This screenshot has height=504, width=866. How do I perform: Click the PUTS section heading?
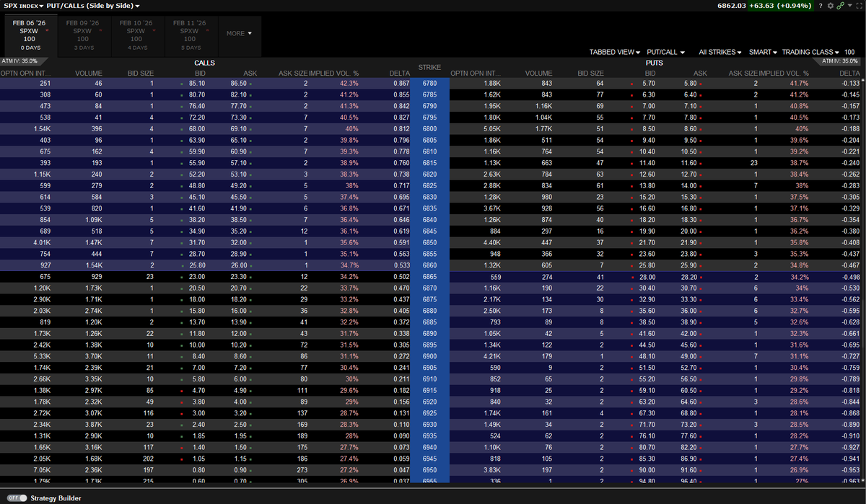click(654, 63)
